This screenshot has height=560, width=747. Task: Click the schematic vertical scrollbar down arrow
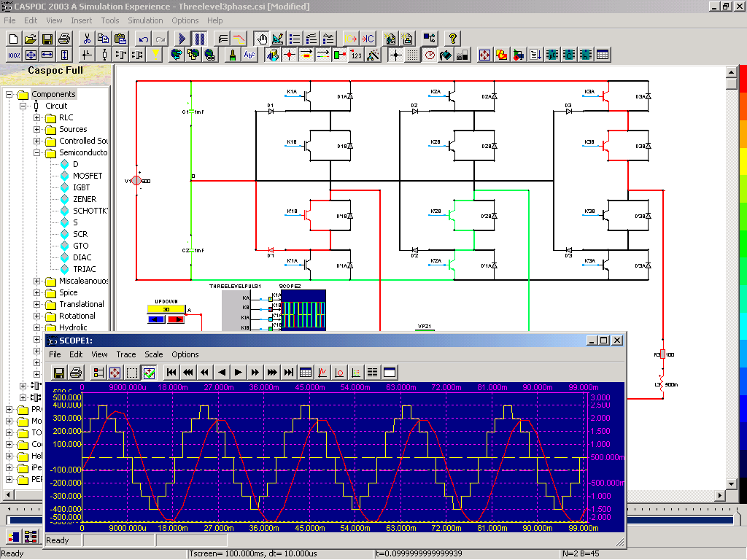[732, 484]
